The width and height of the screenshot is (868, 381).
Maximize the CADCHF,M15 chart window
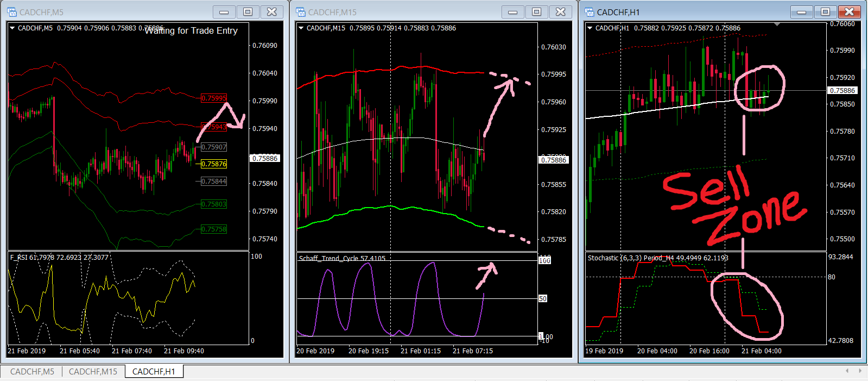pos(536,12)
